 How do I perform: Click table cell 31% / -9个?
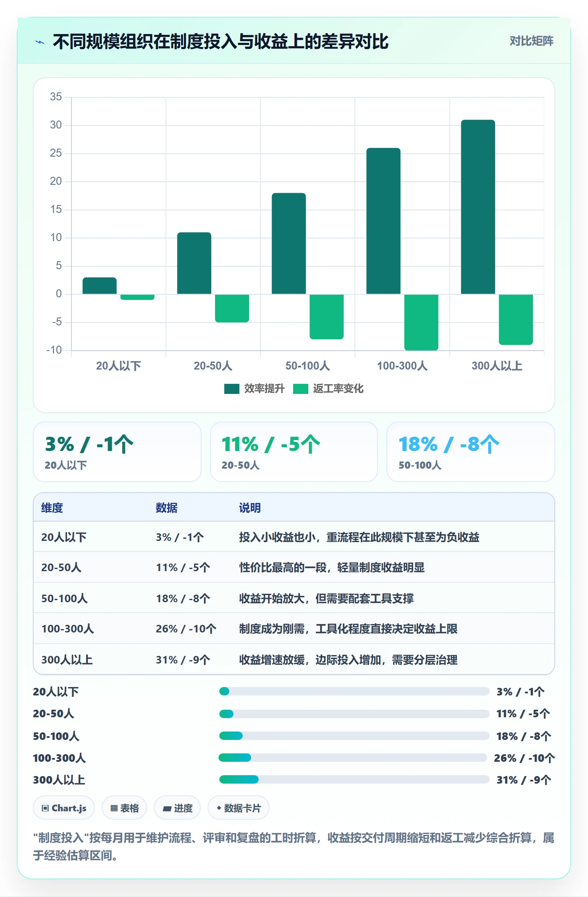click(x=183, y=660)
